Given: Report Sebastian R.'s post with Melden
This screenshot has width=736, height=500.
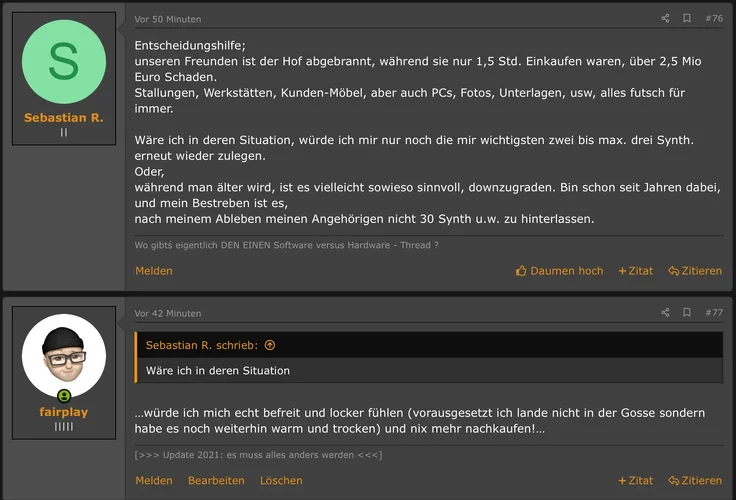Looking at the screenshot, I should point(154,271).
